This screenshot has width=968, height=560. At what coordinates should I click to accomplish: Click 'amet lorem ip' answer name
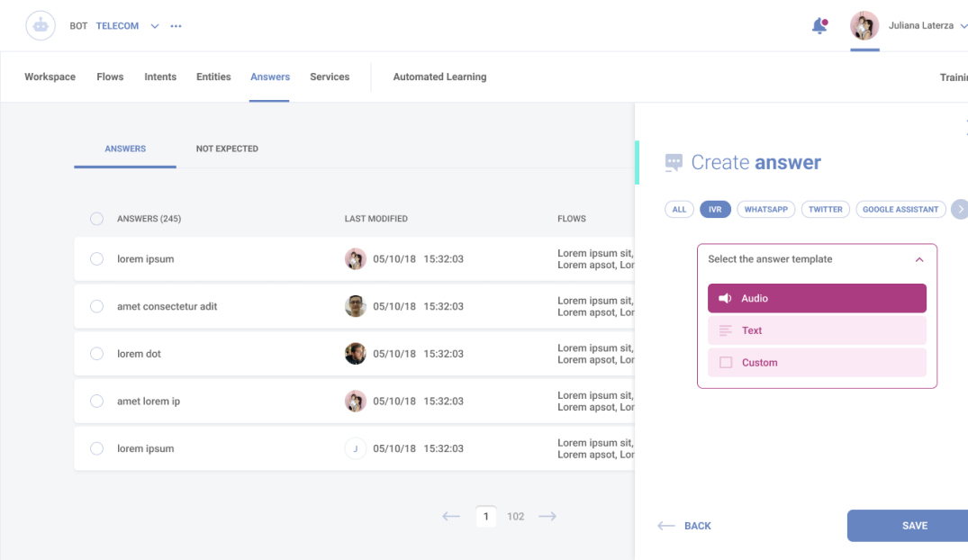tap(149, 402)
